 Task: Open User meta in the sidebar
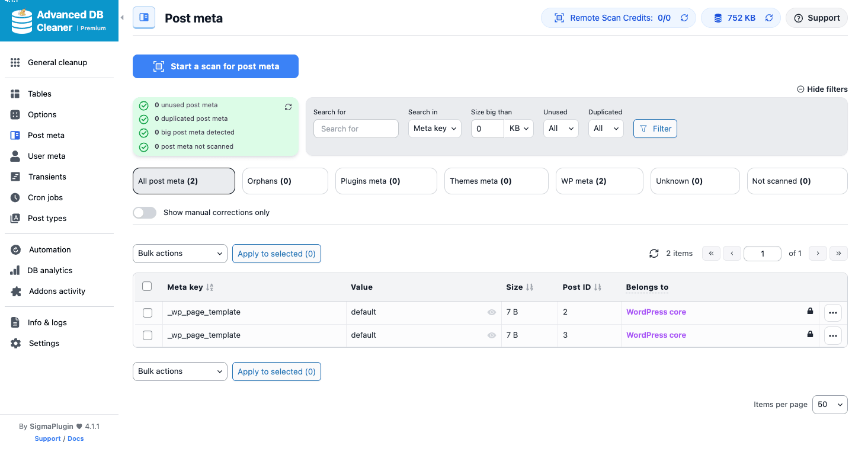coord(47,156)
